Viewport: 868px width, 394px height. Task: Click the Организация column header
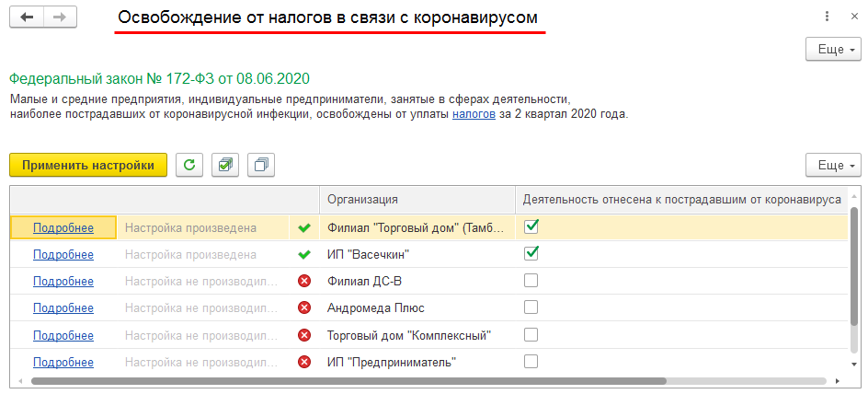pyautogui.click(x=362, y=199)
